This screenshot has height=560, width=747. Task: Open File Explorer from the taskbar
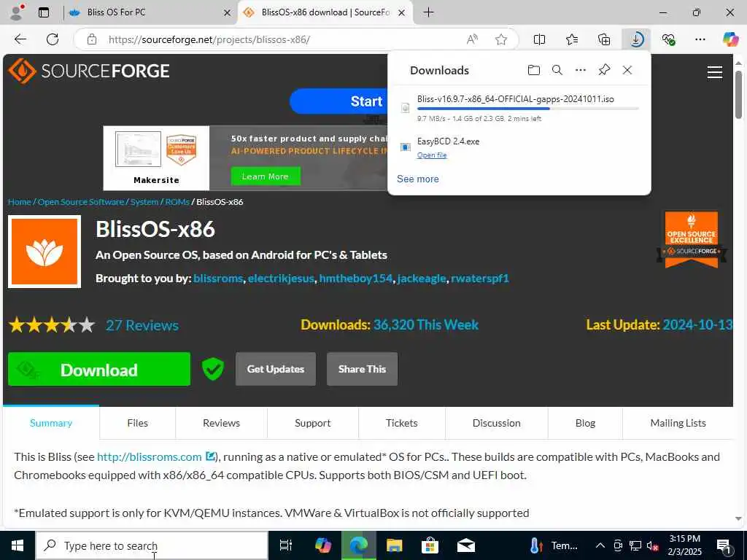[x=394, y=545]
